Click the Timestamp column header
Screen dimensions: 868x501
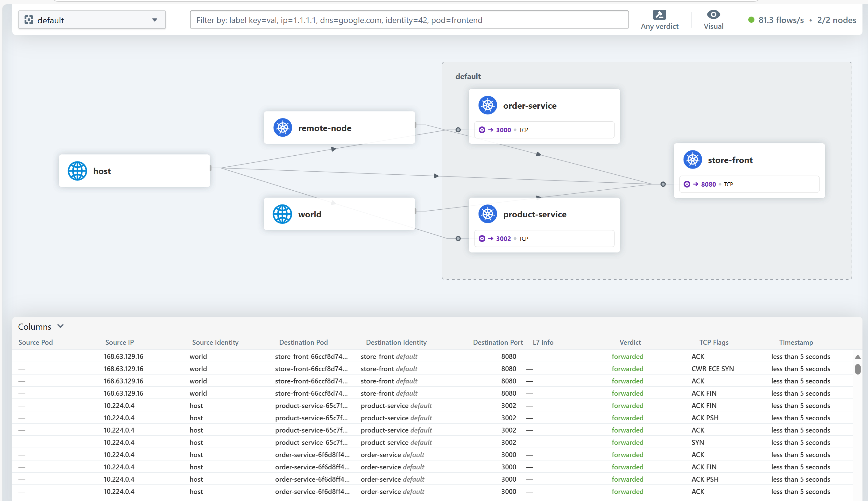(796, 342)
